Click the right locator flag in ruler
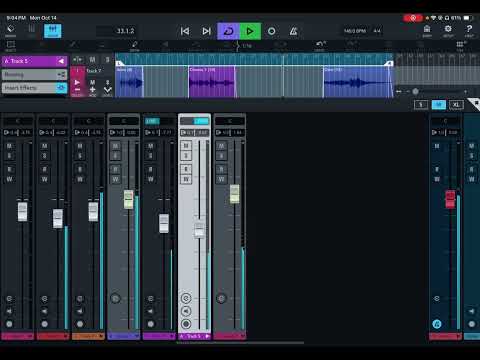The width and height of the screenshot is (480, 360). point(389,63)
